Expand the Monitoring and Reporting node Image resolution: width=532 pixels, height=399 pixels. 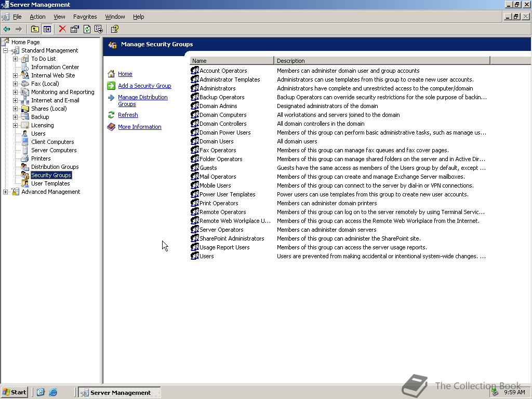[15, 92]
